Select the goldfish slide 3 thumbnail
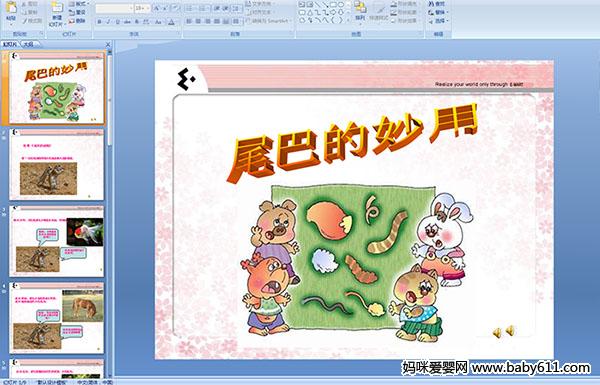Viewport: 600px width, 385px height. click(57, 241)
